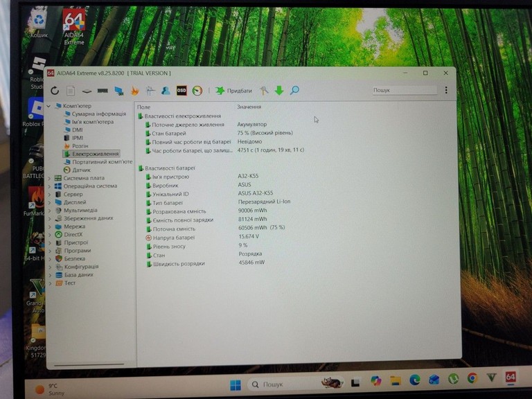Expand the Системна плата tree node
Image resolution: width=532 pixels, height=399 pixels.
pos(50,178)
